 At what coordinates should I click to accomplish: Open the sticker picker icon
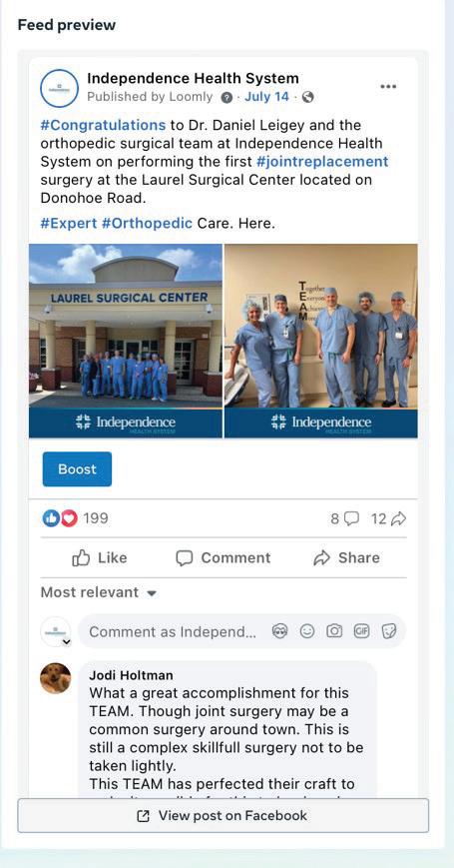coord(389,631)
